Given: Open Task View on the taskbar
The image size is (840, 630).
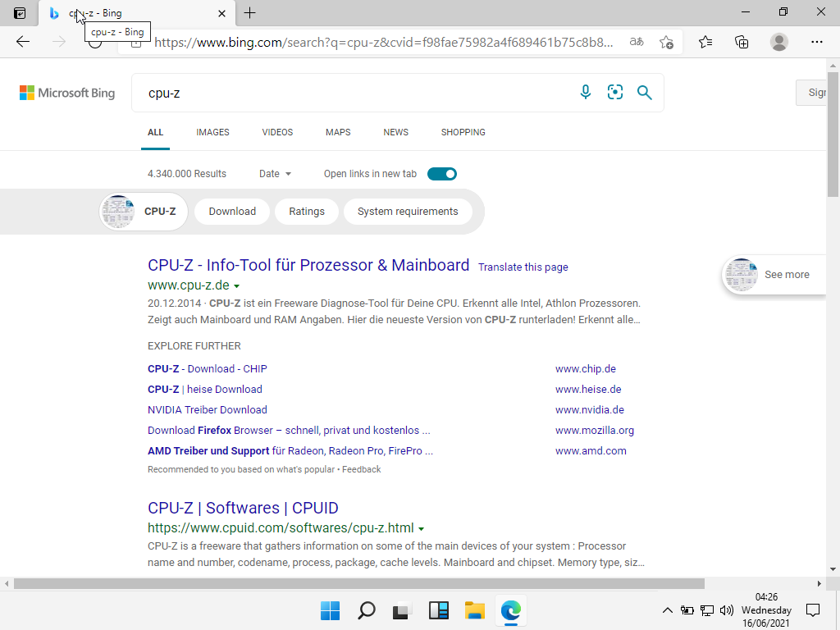Looking at the screenshot, I should tap(402, 610).
